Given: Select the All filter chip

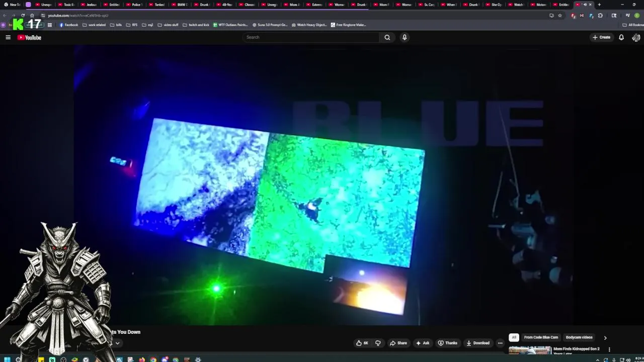Looking at the screenshot, I should (x=514, y=337).
